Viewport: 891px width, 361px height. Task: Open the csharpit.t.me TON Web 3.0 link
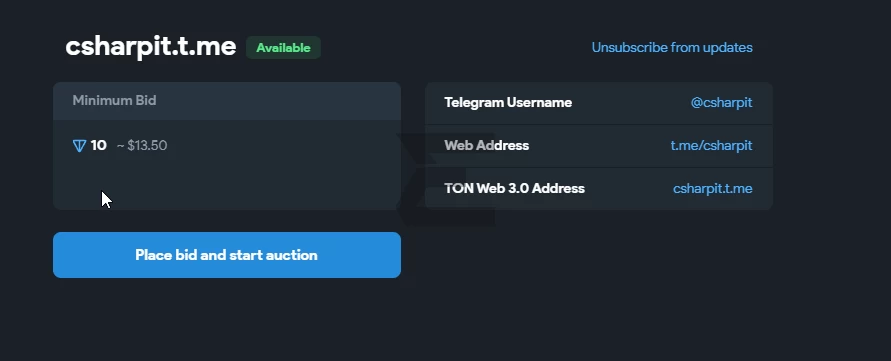pos(713,188)
